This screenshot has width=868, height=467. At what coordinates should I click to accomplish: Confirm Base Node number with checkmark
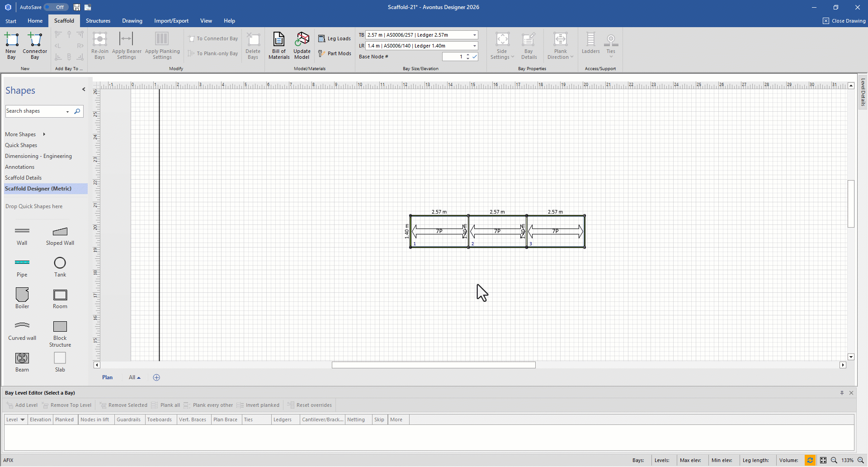(475, 57)
